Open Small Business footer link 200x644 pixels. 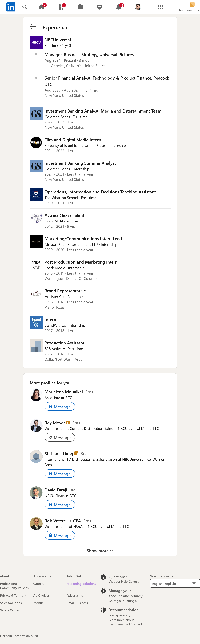[x=77, y=603]
